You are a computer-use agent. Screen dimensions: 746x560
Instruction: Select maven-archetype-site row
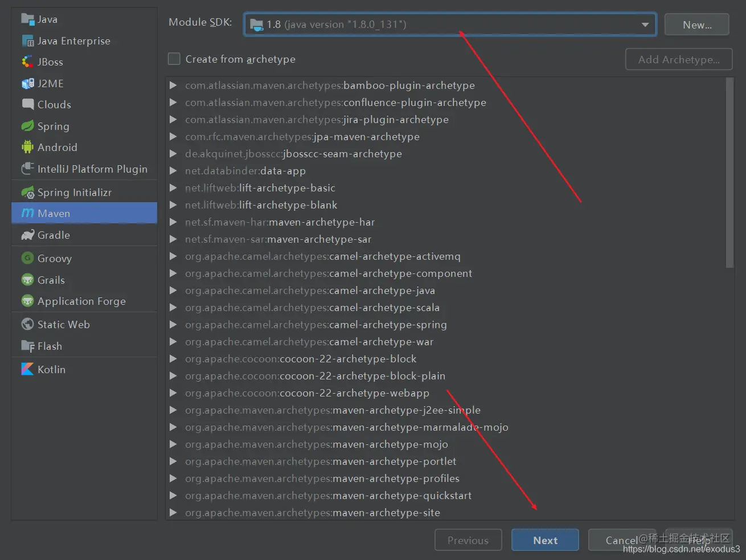(x=446, y=513)
